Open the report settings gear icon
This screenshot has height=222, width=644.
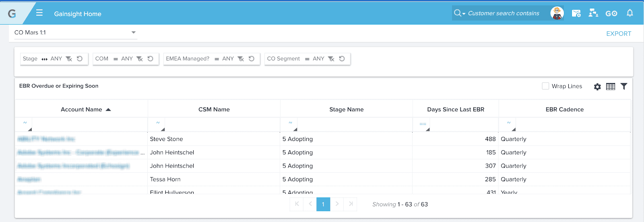(x=597, y=87)
